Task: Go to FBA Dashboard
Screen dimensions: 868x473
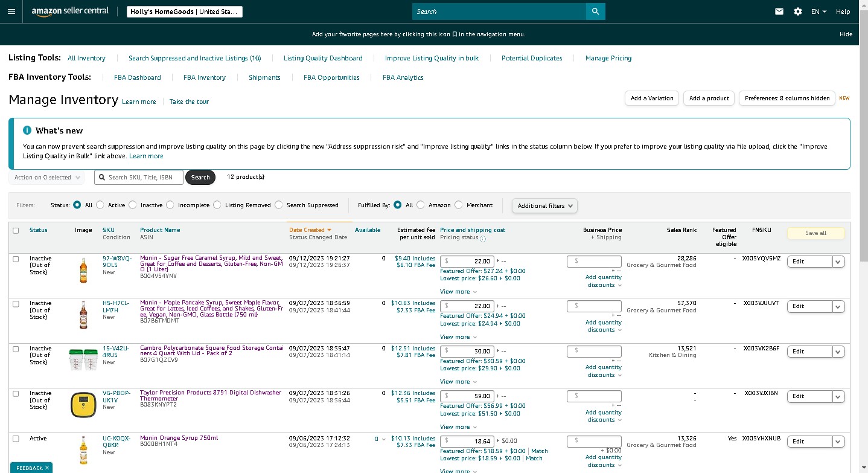Action: pos(138,78)
